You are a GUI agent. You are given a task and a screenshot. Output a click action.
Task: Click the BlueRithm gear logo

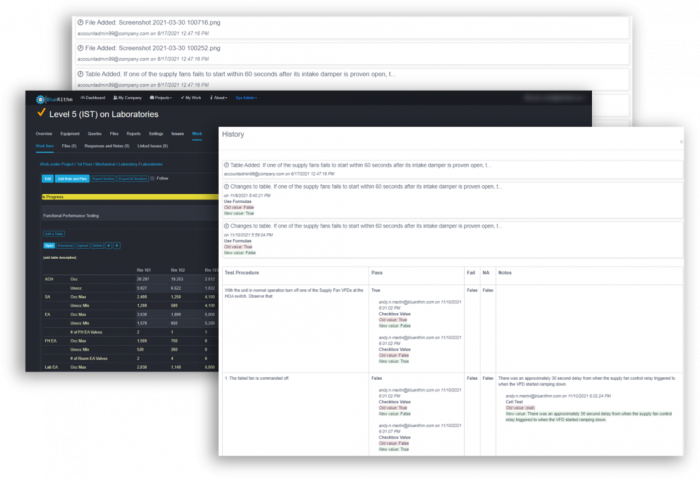pos(41,99)
